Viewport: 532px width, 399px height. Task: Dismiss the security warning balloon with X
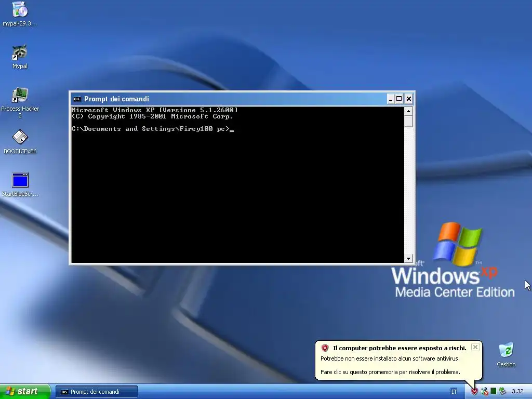475,347
